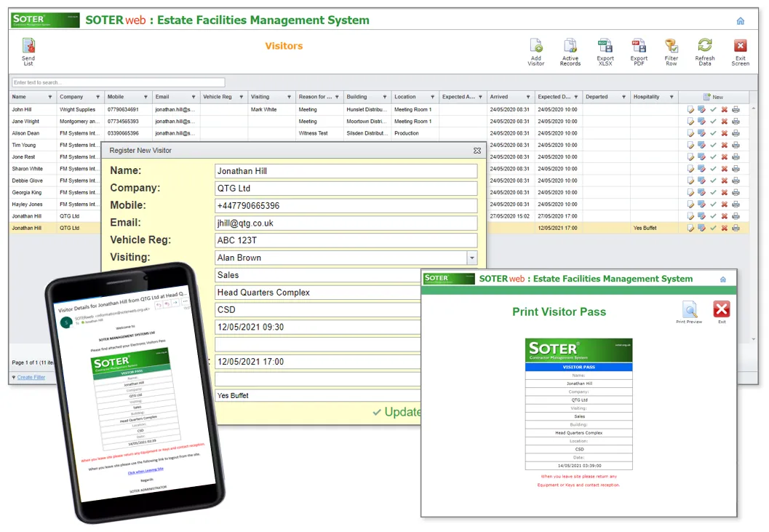
Task: Print the pass for Alison Dean
Action: tap(736, 133)
